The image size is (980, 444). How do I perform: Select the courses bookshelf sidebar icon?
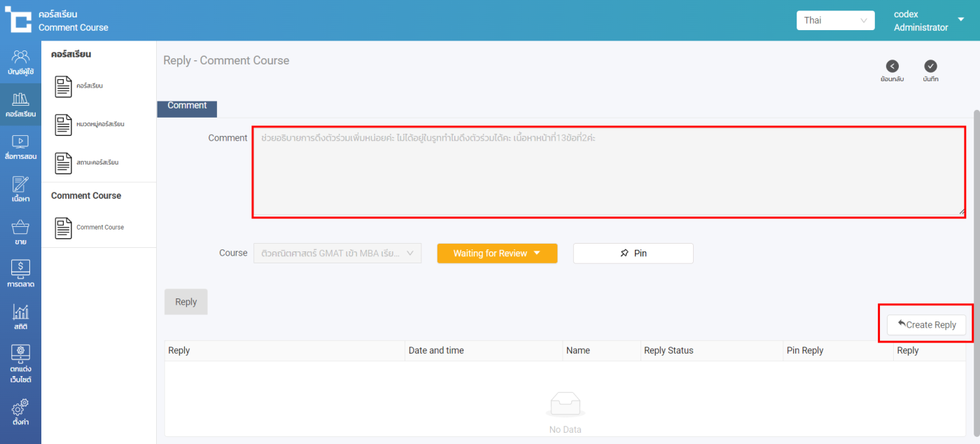[20, 100]
